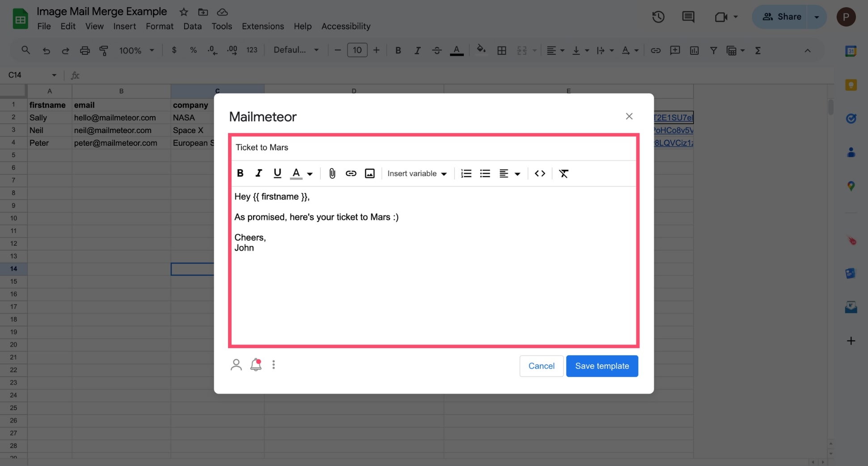Clear formatting in Mailmeteor editor
The width and height of the screenshot is (868, 466).
point(563,173)
